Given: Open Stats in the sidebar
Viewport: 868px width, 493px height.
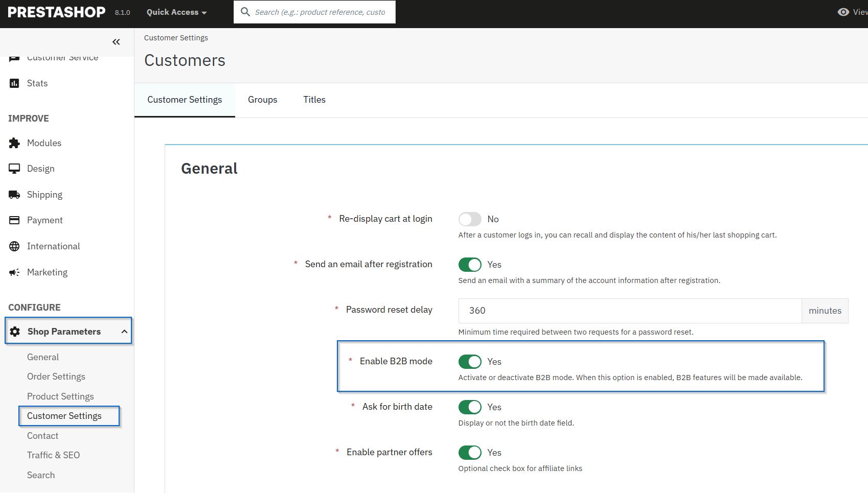Looking at the screenshot, I should (x=37, y=83).
